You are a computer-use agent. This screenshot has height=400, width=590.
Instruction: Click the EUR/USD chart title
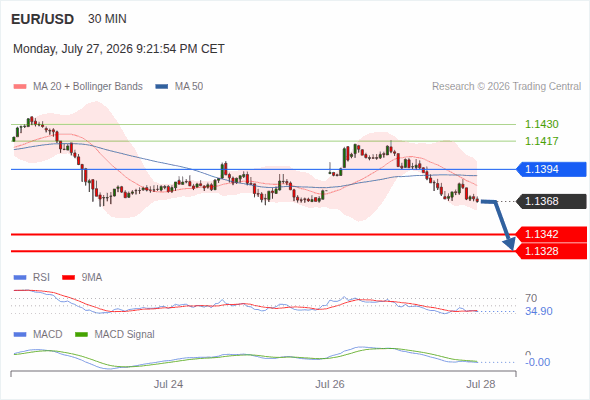click(x=43, y=19)
